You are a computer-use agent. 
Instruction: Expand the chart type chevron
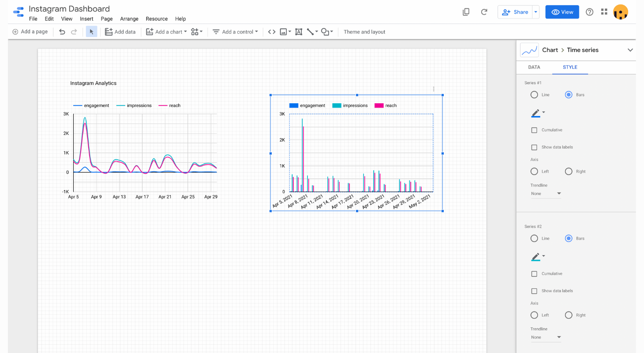[x=630, y=50]
